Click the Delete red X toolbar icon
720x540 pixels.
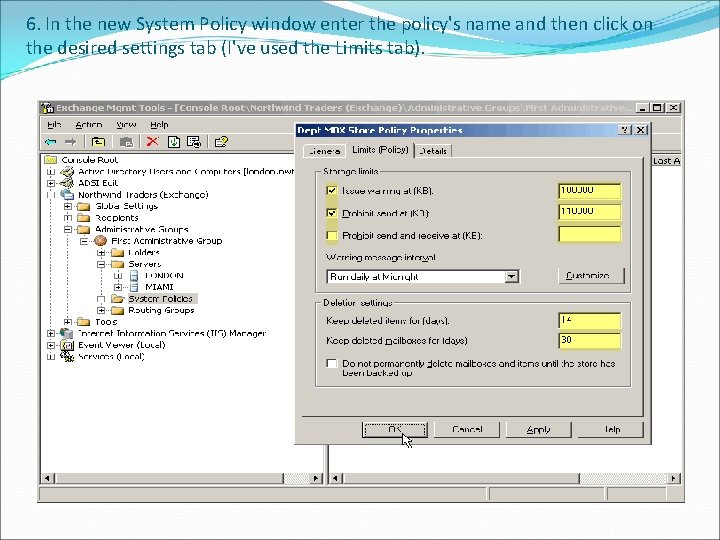[x=152, y=141]
